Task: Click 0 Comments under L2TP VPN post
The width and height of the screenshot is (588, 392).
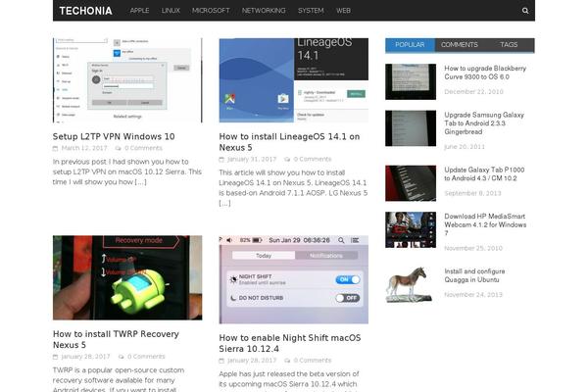Action: 143,148
